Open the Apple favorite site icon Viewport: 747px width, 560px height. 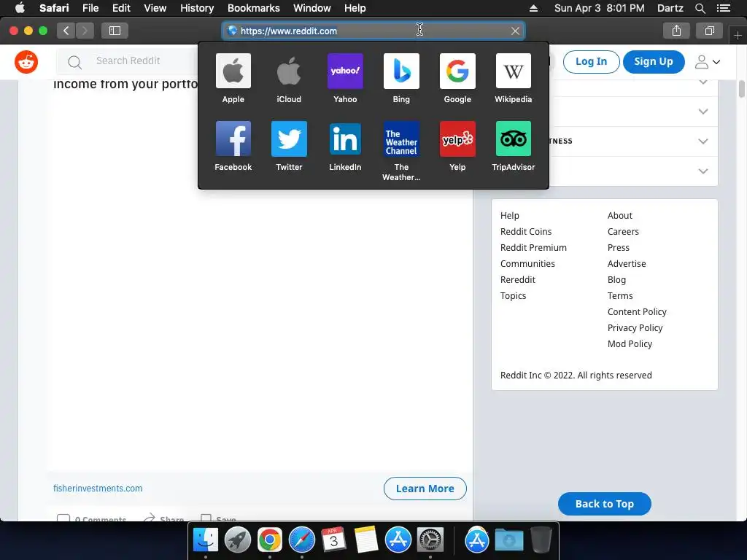pos(233,71)
